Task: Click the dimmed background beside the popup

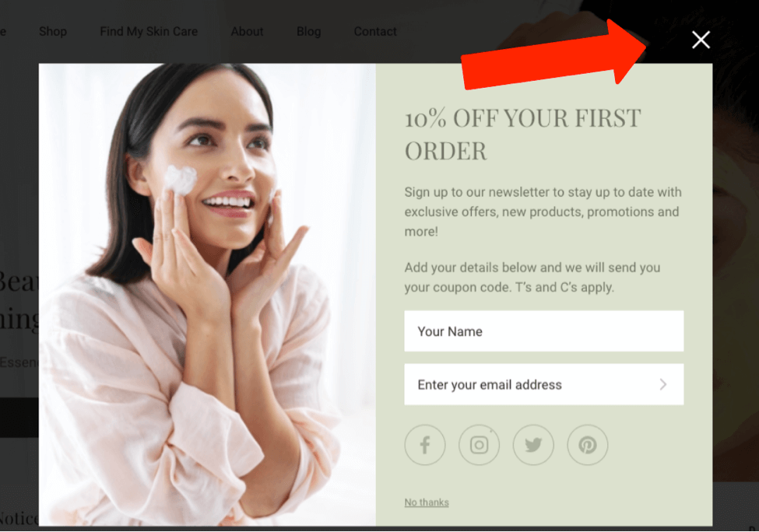Action: (x=736, y=290)
